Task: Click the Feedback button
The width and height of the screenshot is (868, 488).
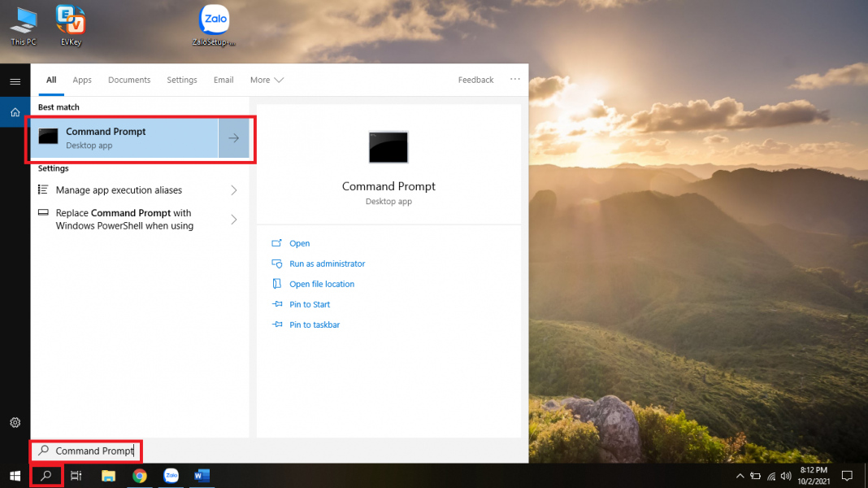Action: (x=475, y=80)
